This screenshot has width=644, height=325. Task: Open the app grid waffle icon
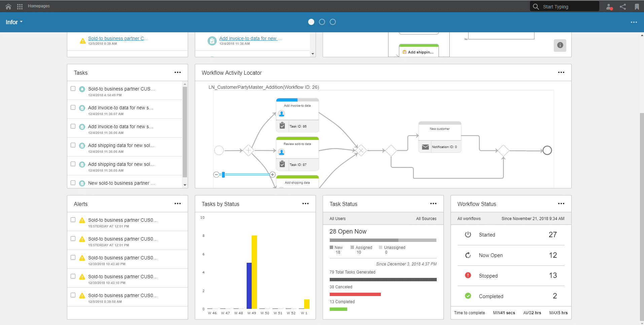tap(20, 6)
